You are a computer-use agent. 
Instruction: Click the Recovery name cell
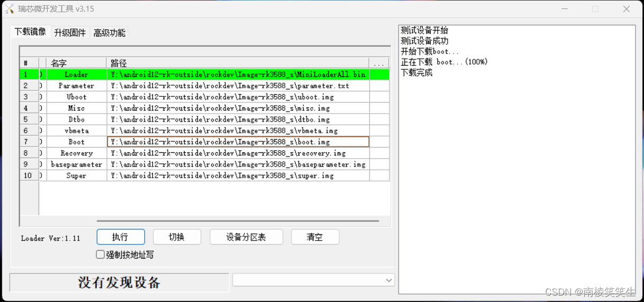76,153
